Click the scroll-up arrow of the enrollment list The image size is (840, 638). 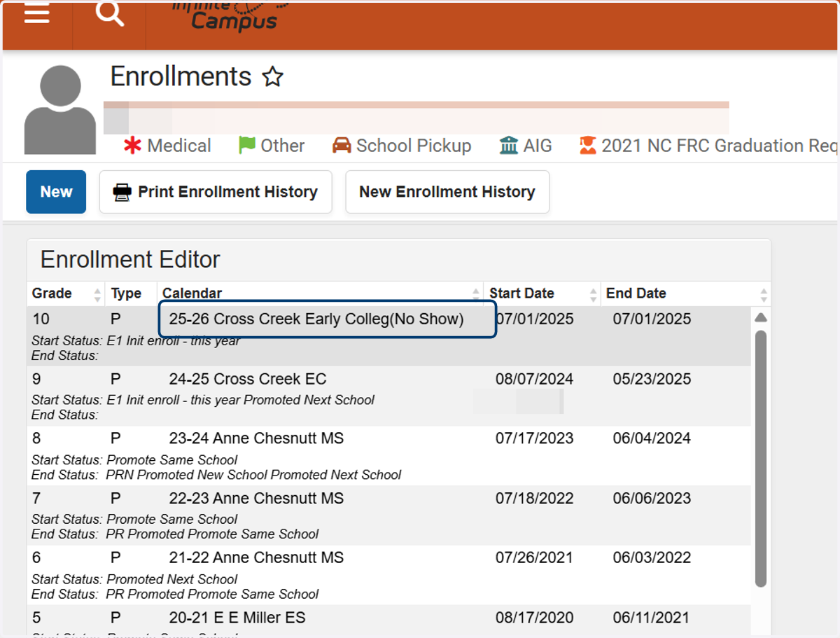click(x=761, y=317)
